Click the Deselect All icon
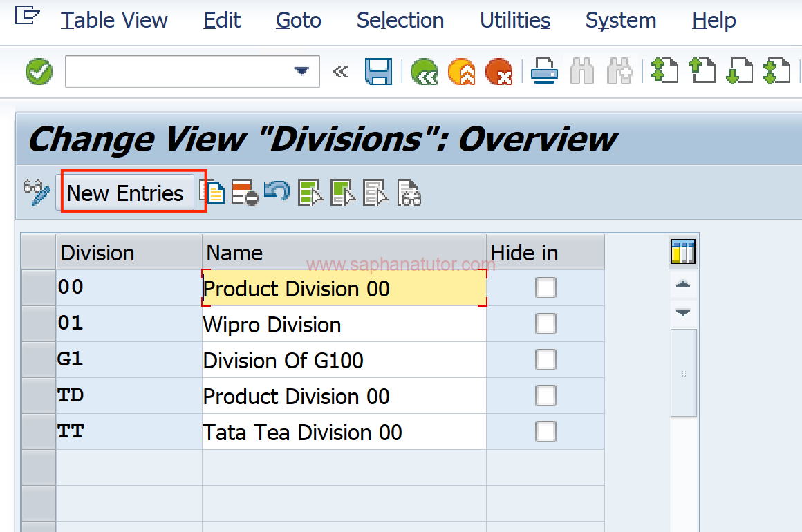Screen dimensions: 802x532 (375, 192)
